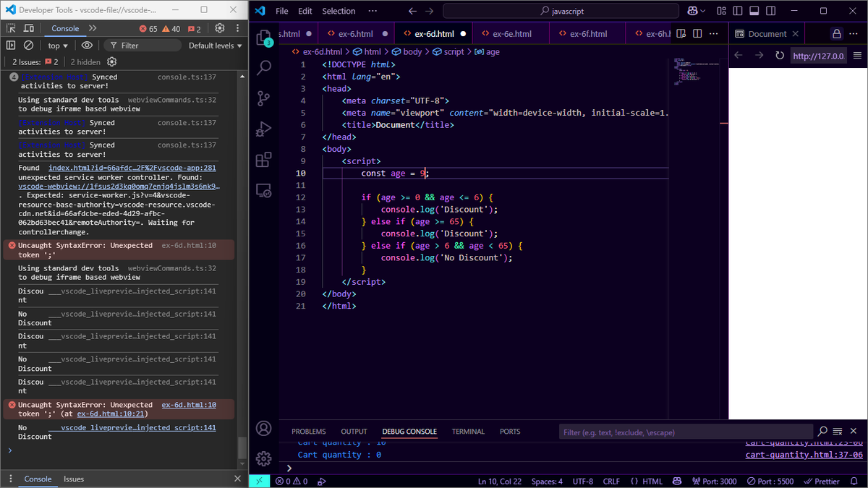This screenshot has height=488, width=868.
Task: Open the live preview hamburger menu
Action: point(858,56)
